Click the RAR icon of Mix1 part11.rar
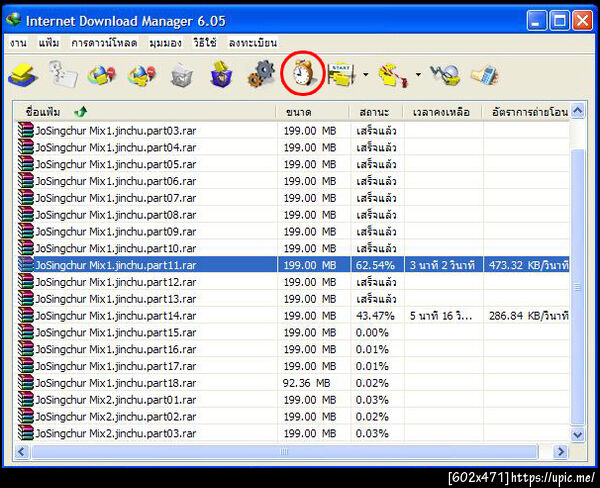 tap(26, 264)
